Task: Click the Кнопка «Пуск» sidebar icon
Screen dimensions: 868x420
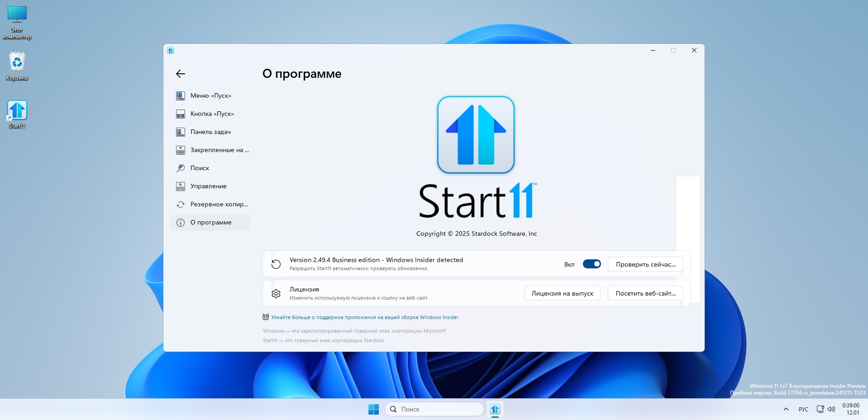Action: pos(180,114)
